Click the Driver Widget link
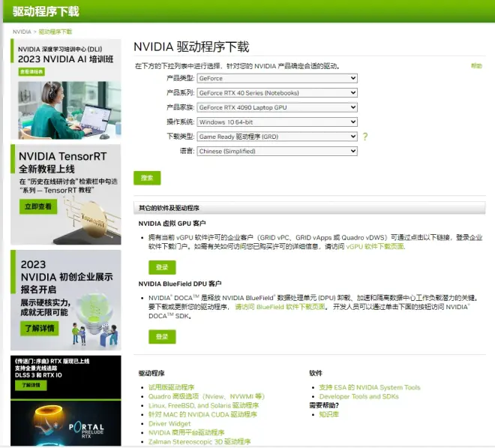 [169, 424]
